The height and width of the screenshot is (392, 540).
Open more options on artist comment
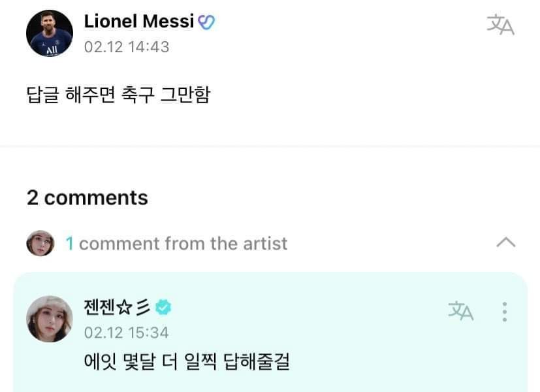tap(505, 311)
